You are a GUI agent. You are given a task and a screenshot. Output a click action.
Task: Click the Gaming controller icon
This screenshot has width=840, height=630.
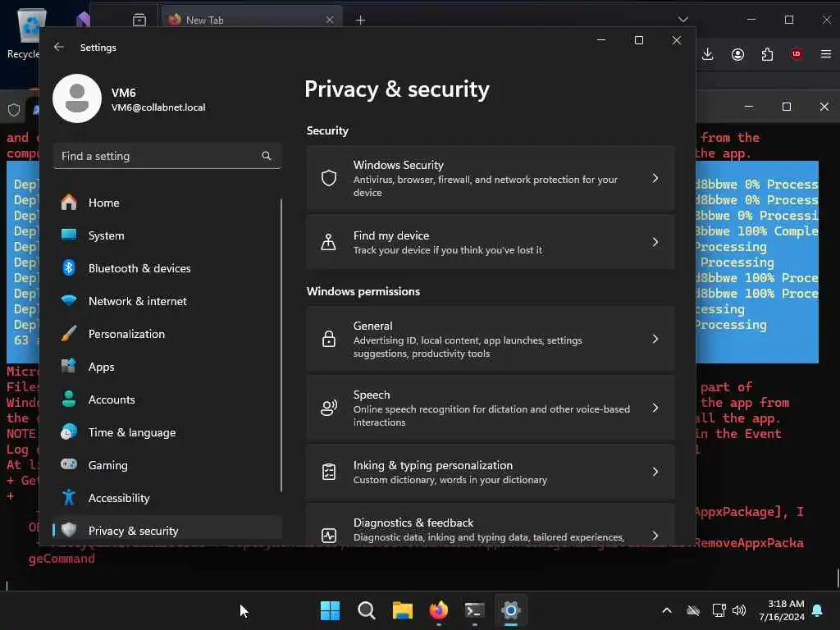click(69, 464)
